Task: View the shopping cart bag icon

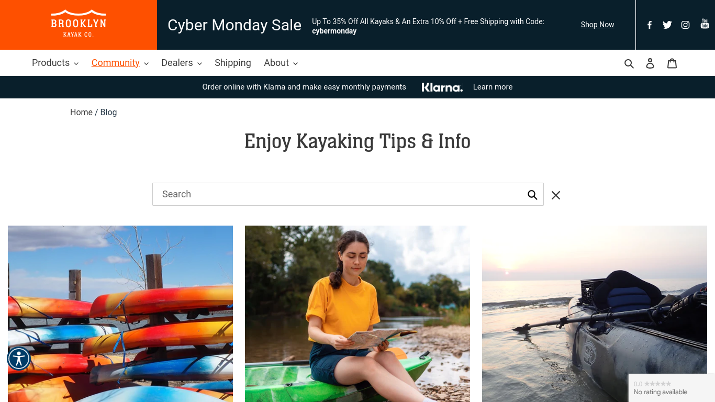Action: pyautogui.click(x=672, y=63)
